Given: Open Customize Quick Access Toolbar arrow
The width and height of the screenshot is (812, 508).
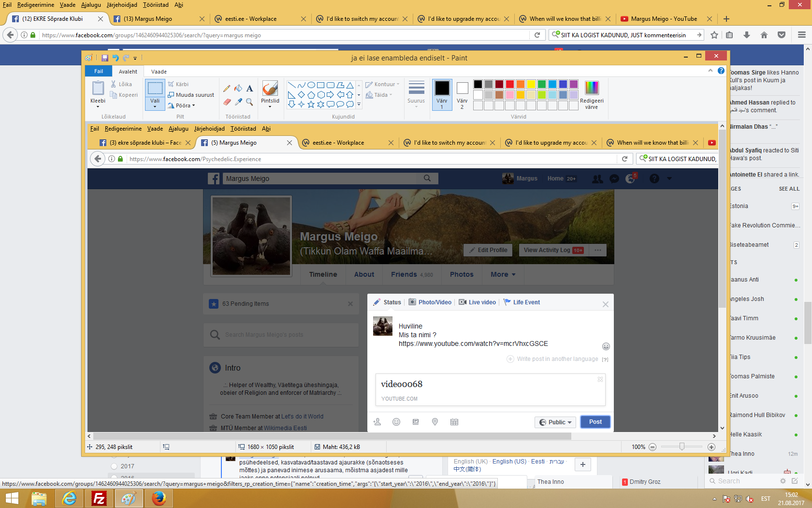Looking at the screenshot, I should coord(135,58).
